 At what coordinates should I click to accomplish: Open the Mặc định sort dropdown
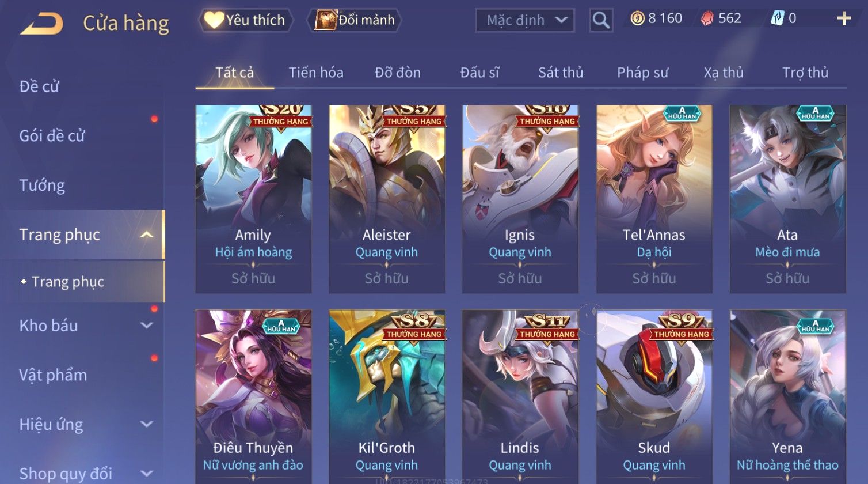click(x=524, y=21)
